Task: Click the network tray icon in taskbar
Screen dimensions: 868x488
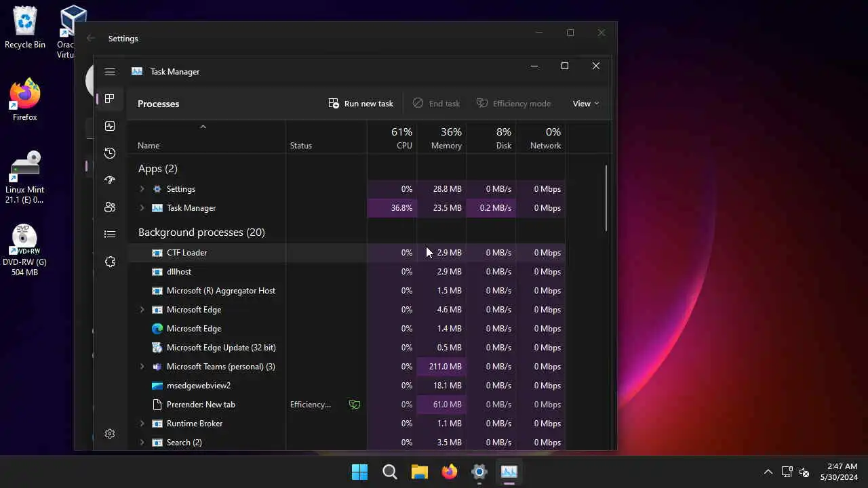Action: (x=787, y=472)
